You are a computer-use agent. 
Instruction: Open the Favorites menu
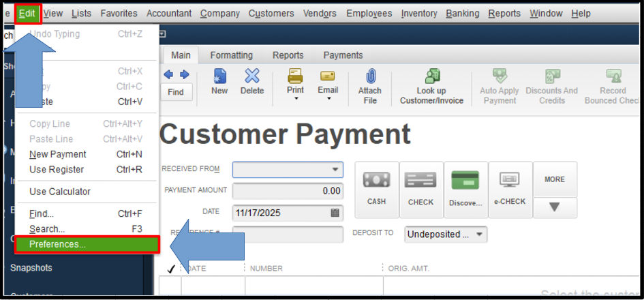(119, 14)
